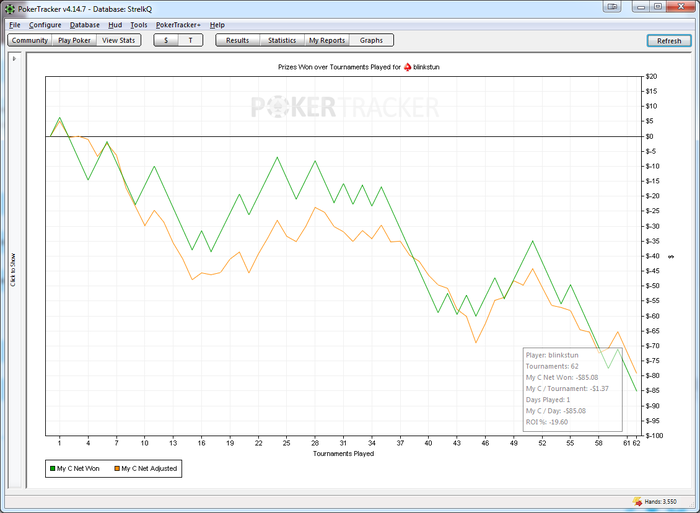Select the $ cash games toggle

[x=166, y=40]
